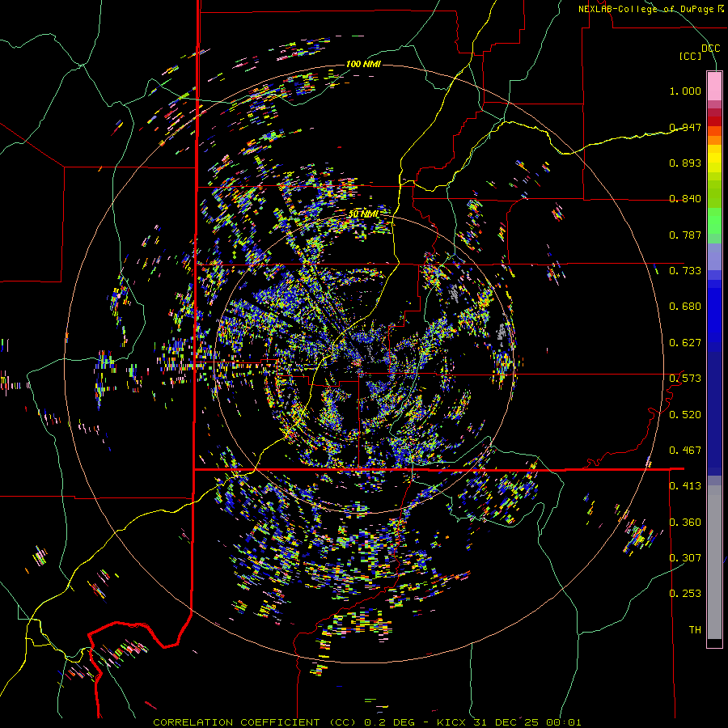Click the 50 NMI range ring label
This screenshot has height=728, width=728.
[363, 214]
